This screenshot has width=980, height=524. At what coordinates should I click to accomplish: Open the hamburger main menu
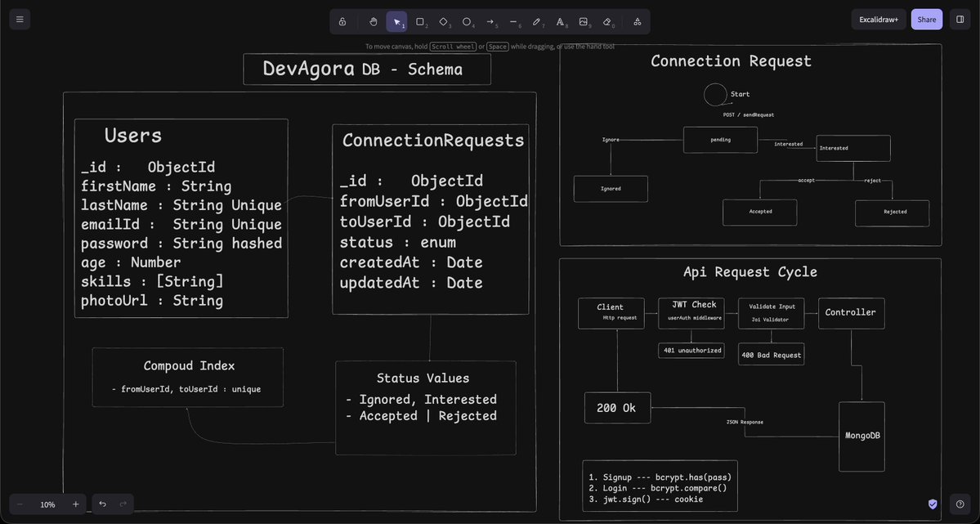pyautogui.click(x=20, y=20)
